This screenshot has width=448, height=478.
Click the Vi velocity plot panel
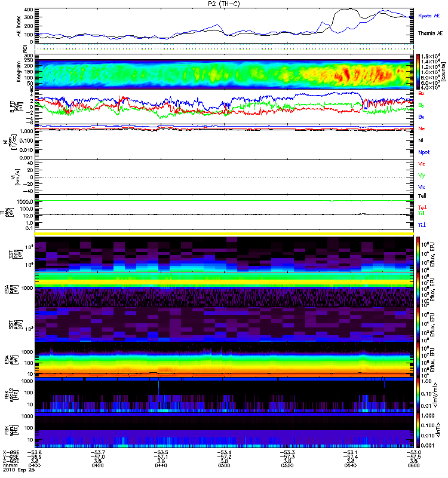click(224, 177)
